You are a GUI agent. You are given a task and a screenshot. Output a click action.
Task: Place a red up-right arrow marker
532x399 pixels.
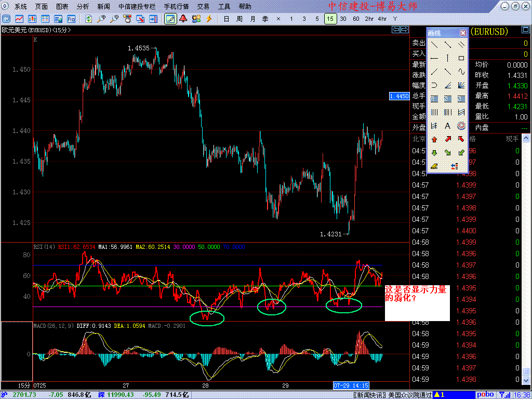tap(447, 139)
